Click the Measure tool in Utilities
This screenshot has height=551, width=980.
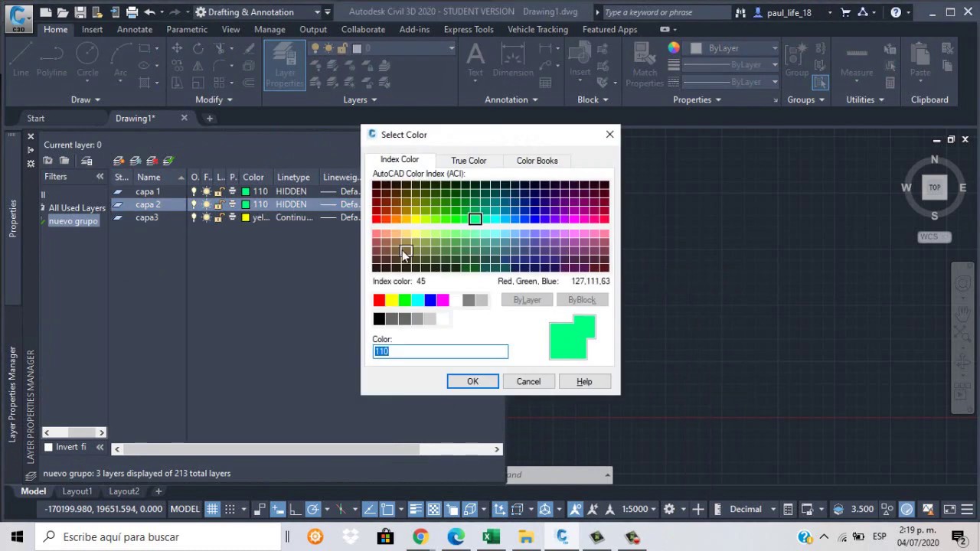pyautogui.click(x=856, y=60)
